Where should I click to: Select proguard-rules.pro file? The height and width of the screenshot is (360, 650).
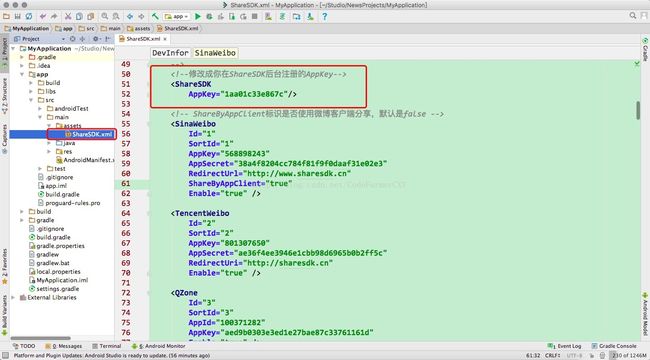pyautogui.click(x=69, y=203)
